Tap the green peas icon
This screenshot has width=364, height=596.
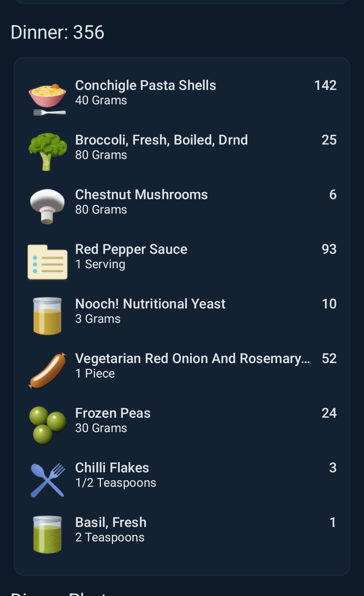pos(47,425)
